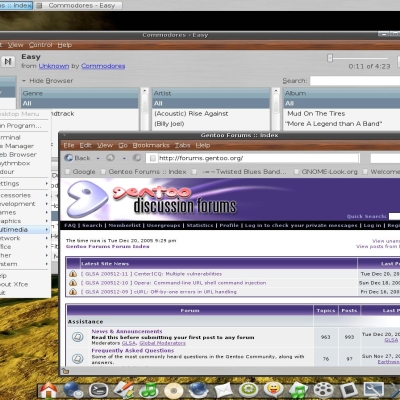Open the Tabs menu in the browser

(183, 145)
